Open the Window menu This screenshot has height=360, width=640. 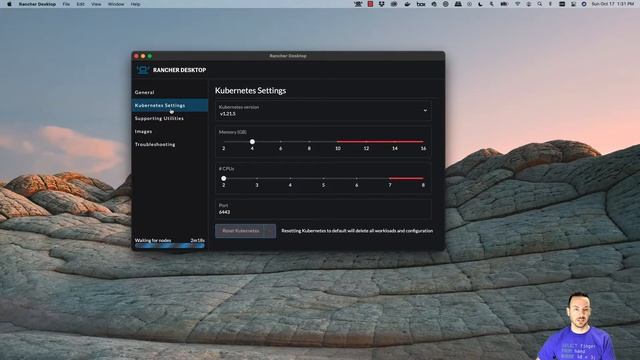[x=116, y=4]
